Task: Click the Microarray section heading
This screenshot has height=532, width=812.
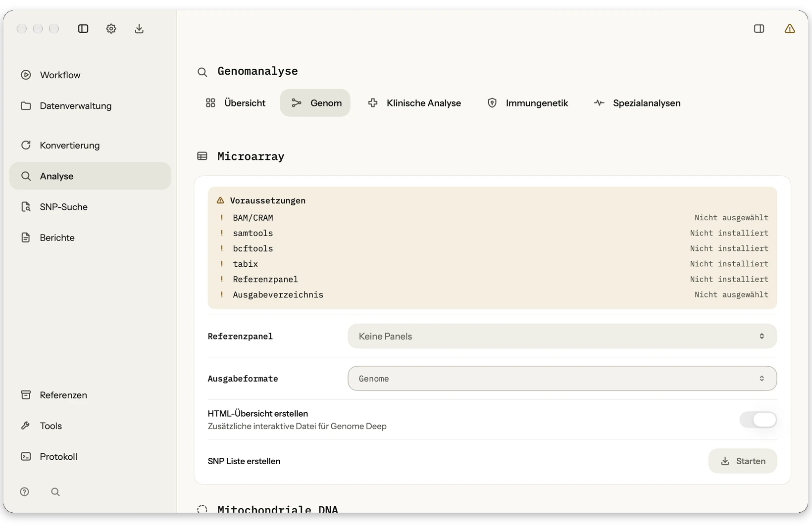Action: (x=251, y=156)
